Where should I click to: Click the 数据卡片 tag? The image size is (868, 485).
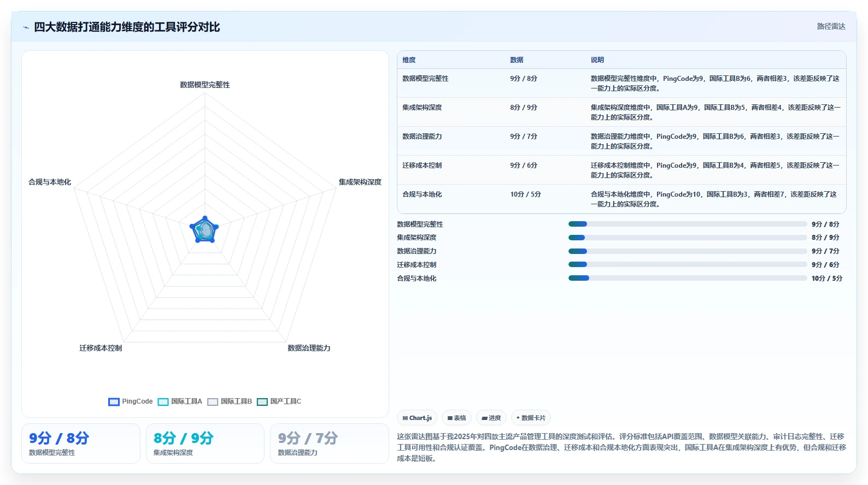pyautogui.click(x=531, y=418)
